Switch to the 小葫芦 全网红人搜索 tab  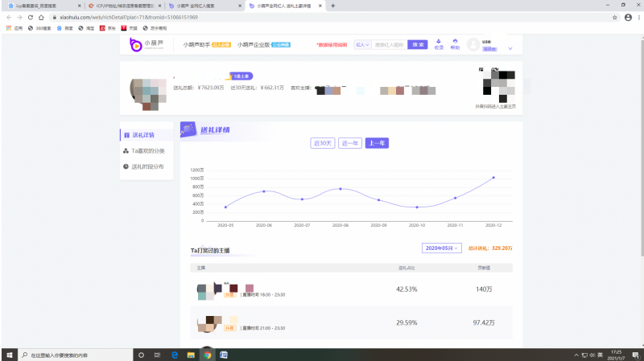point(205,6)
